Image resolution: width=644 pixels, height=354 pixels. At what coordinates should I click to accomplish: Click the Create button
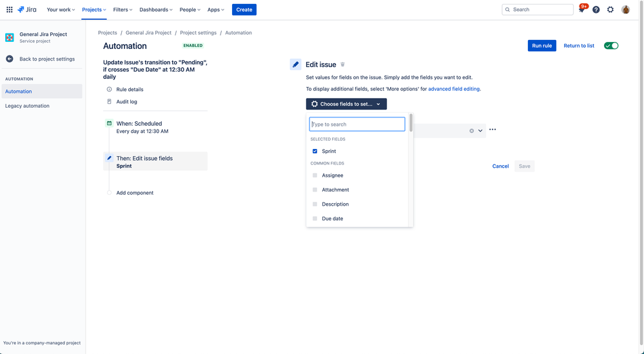(x=244, y=10)
